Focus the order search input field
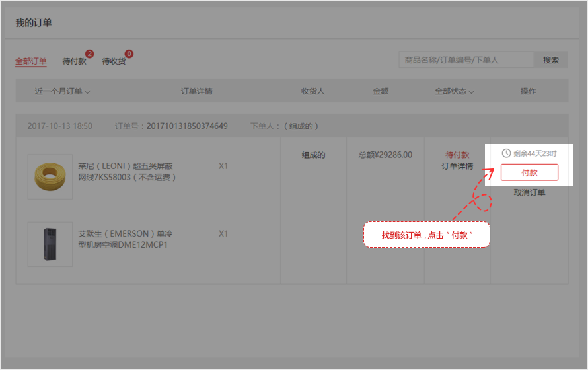Image resolution: width=588 pixels, height=370 pixels. pos(466,60)
